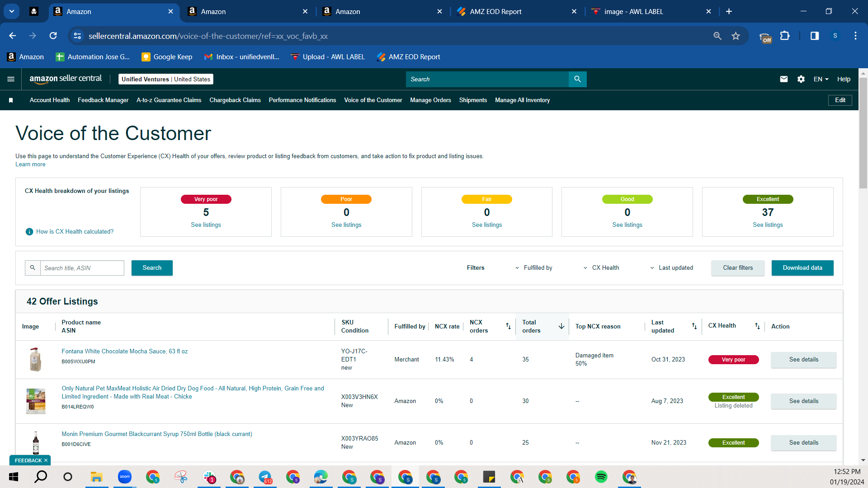Open the Seller Central hamburger menu

click(11, 79)
